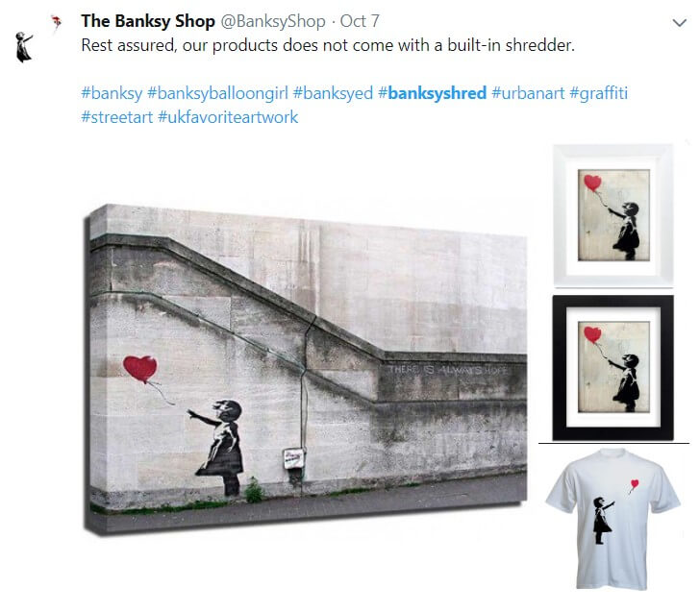Viewport: 700px width, 612px height.
Task: Click the girl stencil figure on canvas
Action: coord(219,447)
